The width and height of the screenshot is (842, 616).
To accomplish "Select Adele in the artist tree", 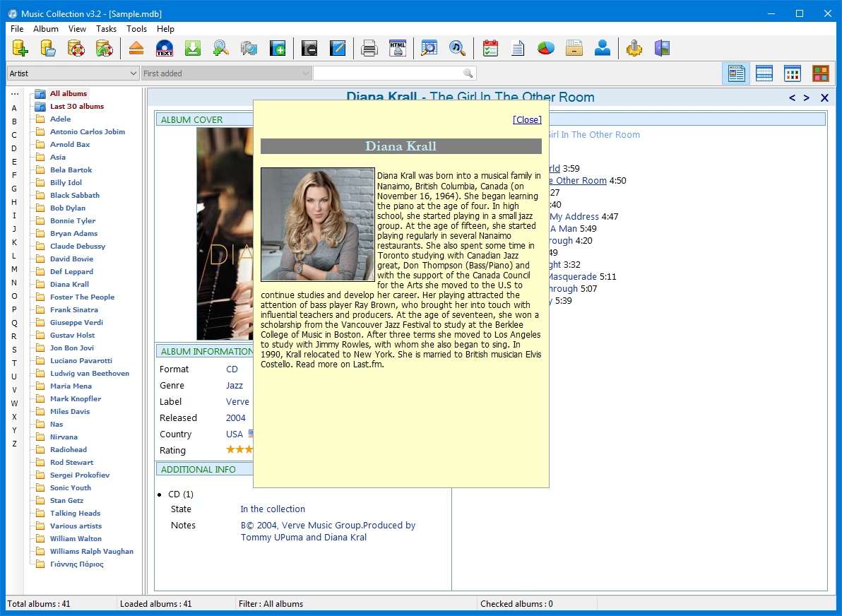I will point(60,119).
